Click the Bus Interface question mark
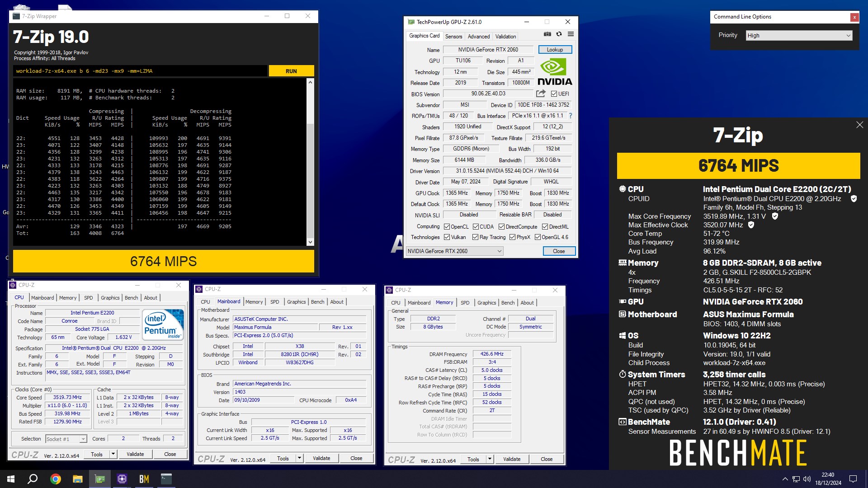This screenshot has height=488, width=868. [x=571, y=116]
